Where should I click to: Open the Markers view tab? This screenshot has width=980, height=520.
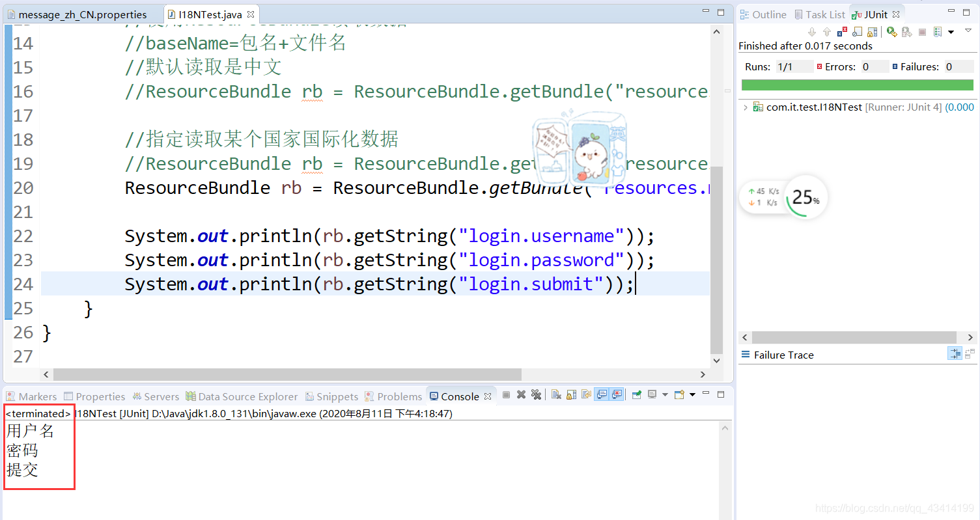coord(31,396)
